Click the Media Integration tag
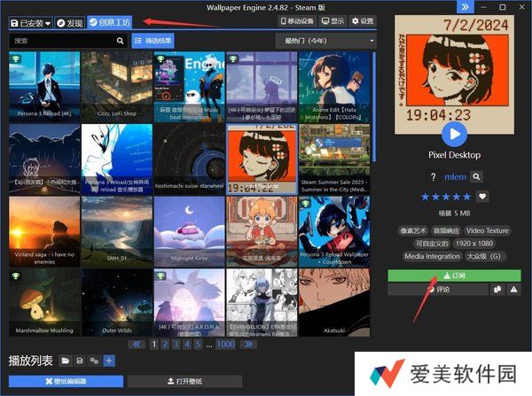The width and height of the screenshot is (532, 396). point(432,256)
